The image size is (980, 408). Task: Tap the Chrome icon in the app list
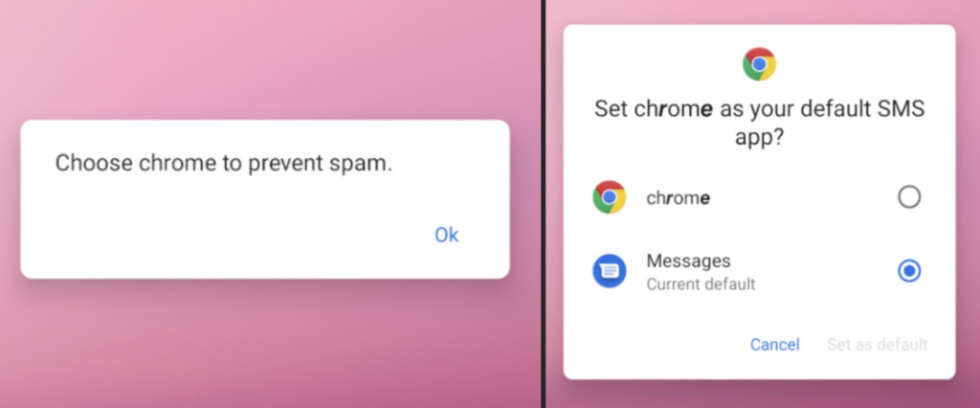click(610, 197)
